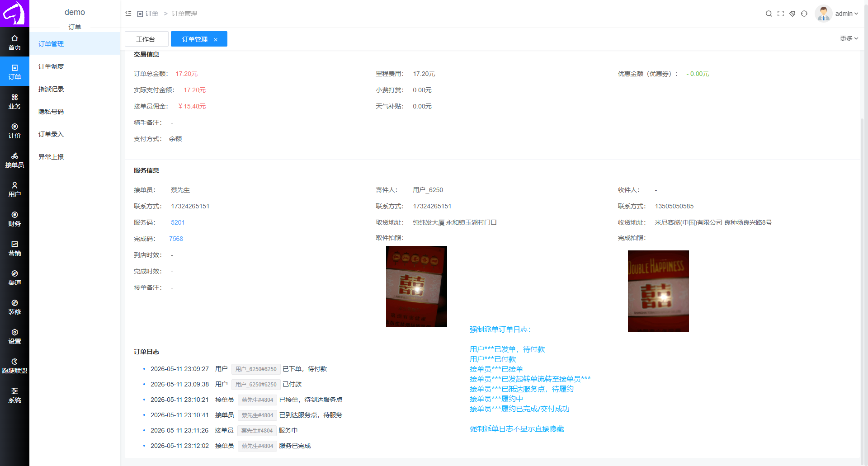Select 隐私号码 in the submenu
868x466 pixels.
(75, 112)
